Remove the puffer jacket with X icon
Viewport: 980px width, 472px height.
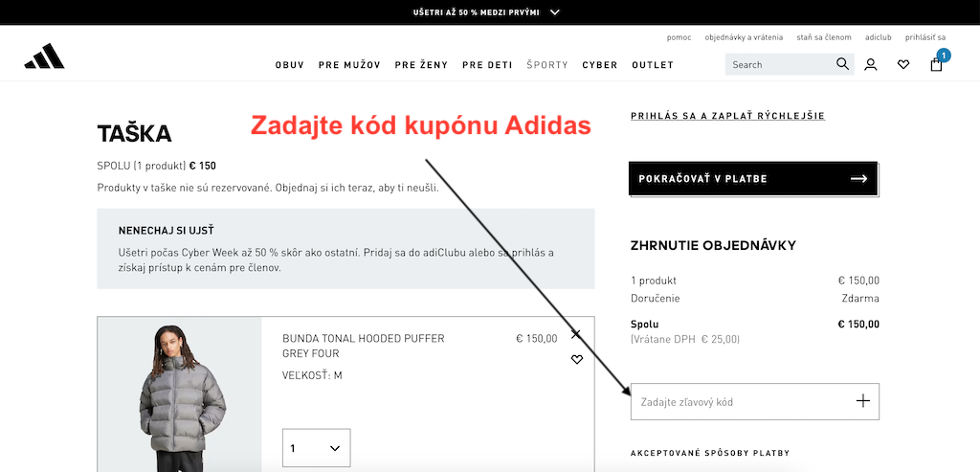pos(576,334)
